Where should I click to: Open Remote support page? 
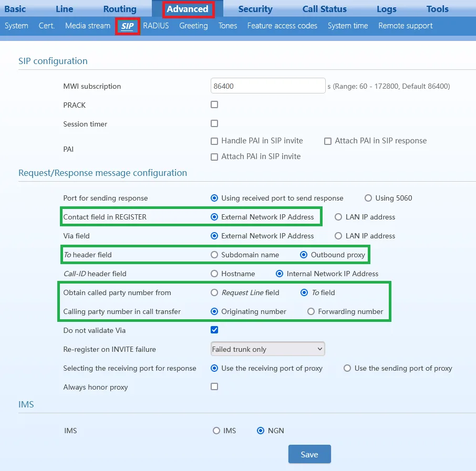(x=405, y=26)
